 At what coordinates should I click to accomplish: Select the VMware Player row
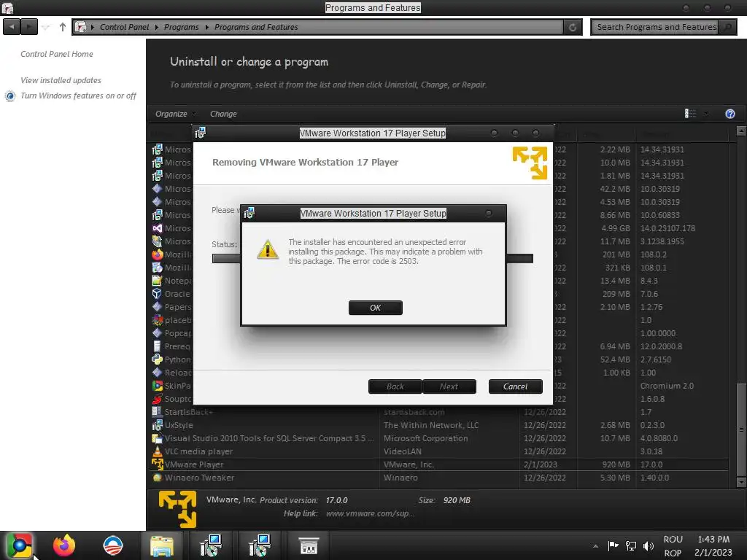[x=438, y=464]
